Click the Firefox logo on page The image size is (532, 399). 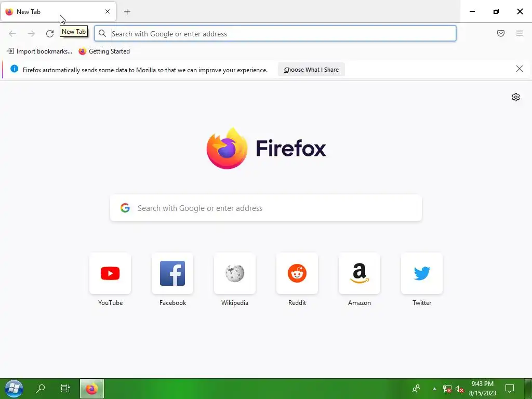click(x=266, y=148)
